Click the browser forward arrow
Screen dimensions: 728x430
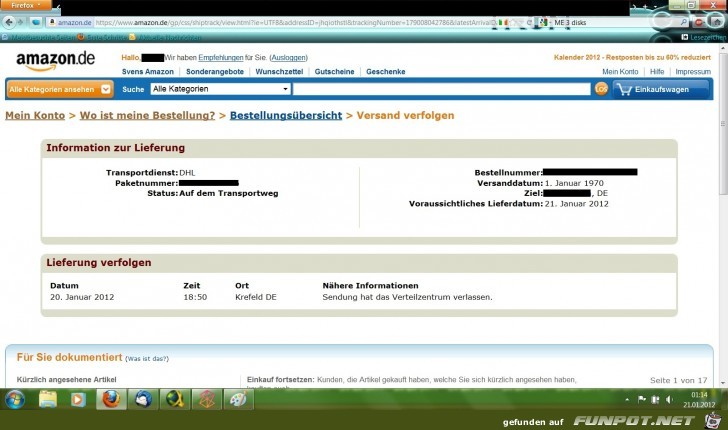(20, 22)
